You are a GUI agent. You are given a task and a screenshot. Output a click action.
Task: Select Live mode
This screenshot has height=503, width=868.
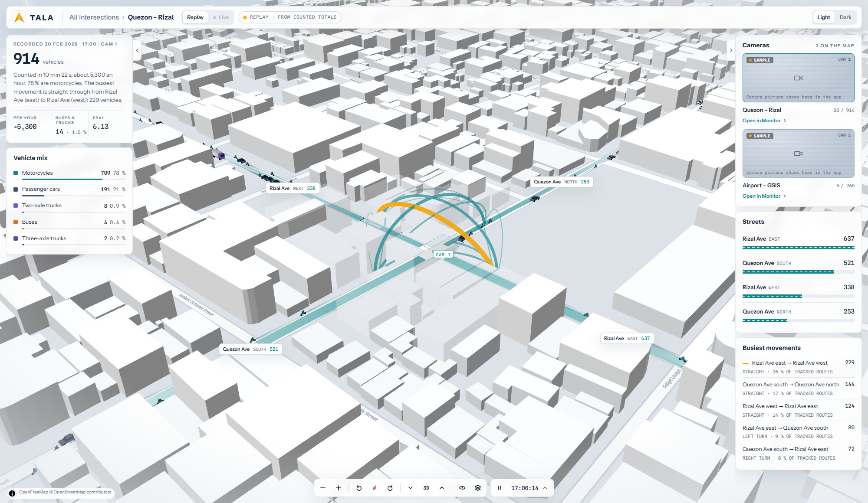221,17
